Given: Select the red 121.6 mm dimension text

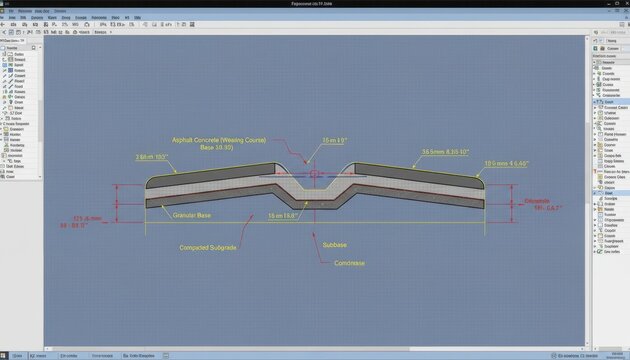Looking at the screenshot, I should 87,219.
